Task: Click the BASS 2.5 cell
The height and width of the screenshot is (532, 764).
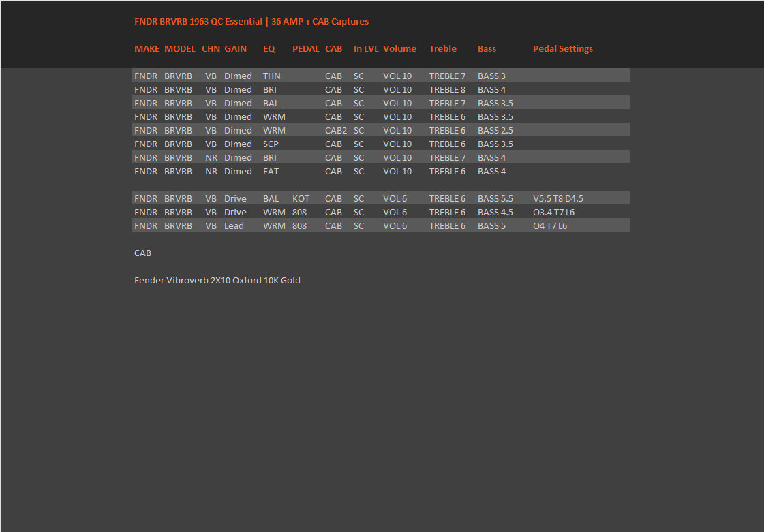Action: coord(495,131)
